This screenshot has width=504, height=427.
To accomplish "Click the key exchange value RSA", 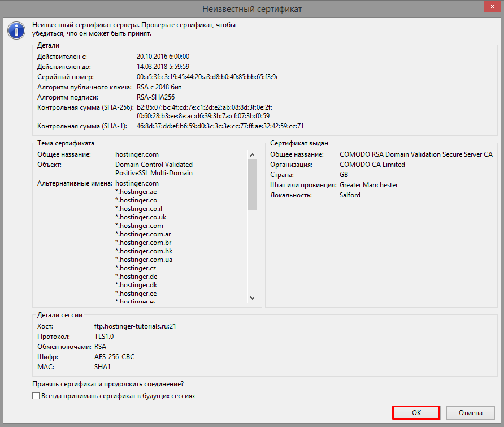I will (100, 347).
